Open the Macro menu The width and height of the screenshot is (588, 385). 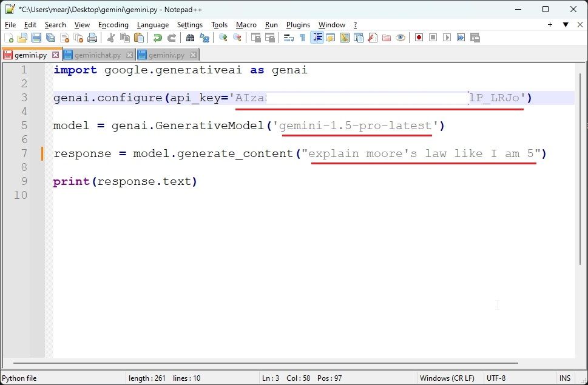pyautogui.click(x=246, y=25)
